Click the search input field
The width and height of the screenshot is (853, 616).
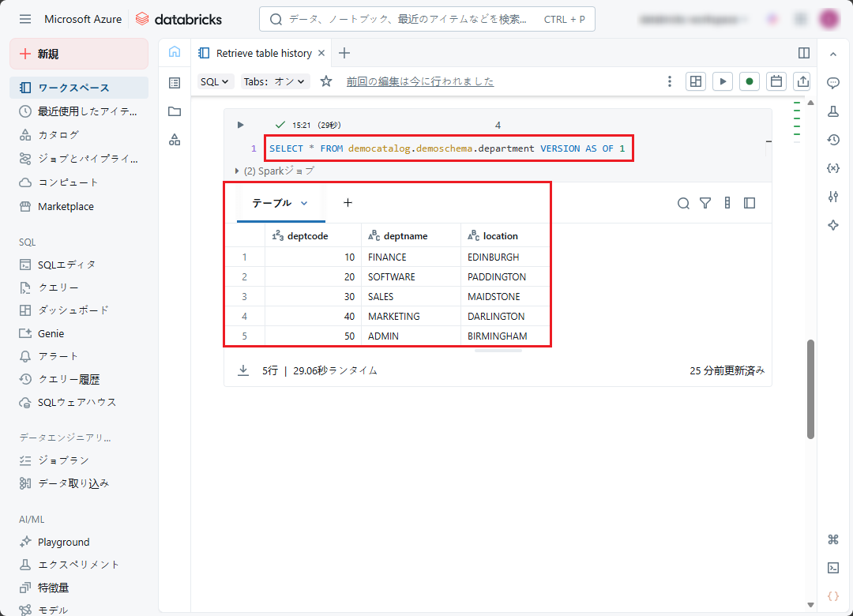[x=411, y=19]
